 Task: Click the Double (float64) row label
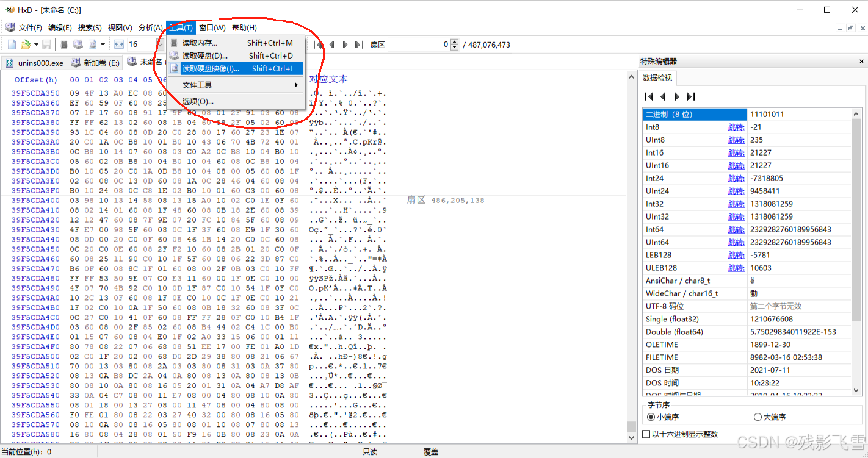click(674, 332)
